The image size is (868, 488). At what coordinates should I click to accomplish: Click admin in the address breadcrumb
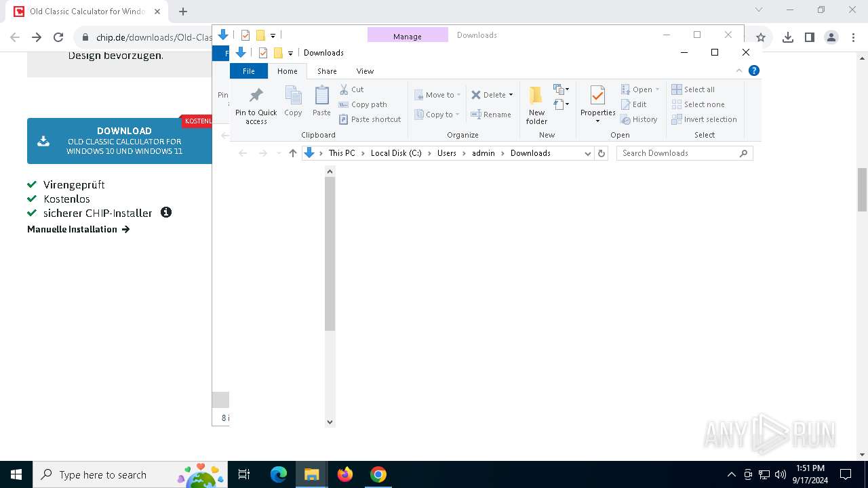pos(484,153)
